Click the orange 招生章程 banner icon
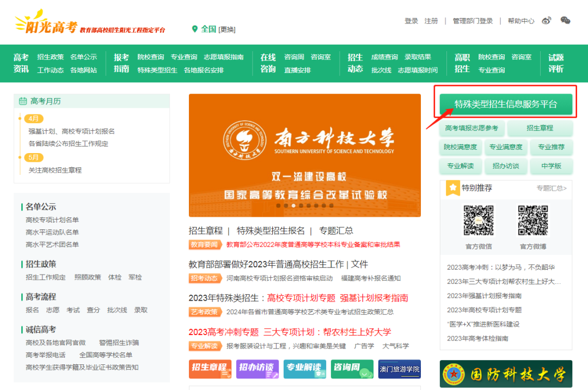The height and width of the screenshot is (390, 588). click(x=210, y=369)
